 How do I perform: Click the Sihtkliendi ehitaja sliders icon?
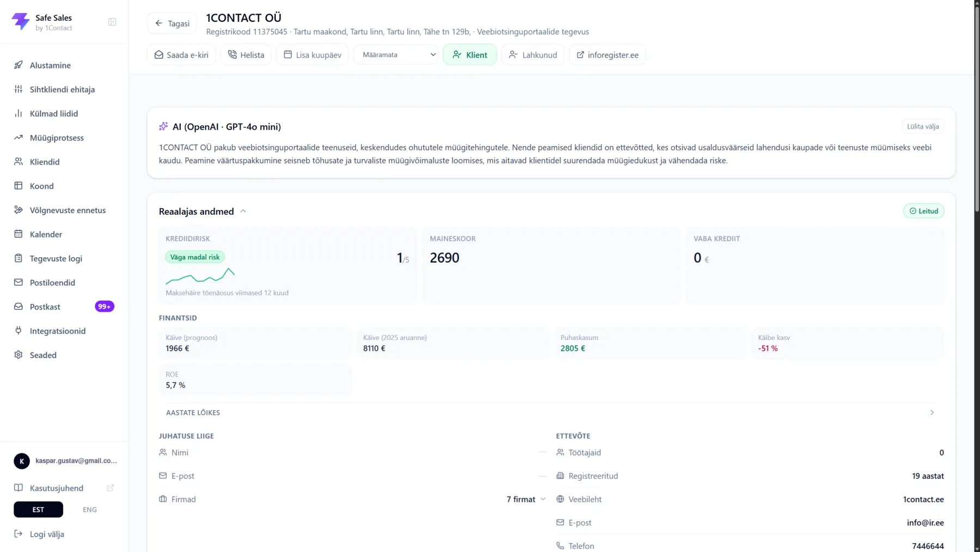coord(19,89)
